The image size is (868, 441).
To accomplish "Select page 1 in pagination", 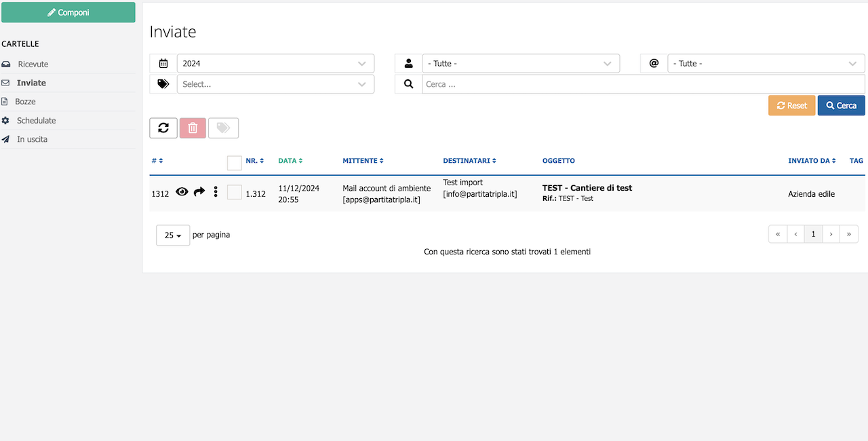I will [813, 234].
